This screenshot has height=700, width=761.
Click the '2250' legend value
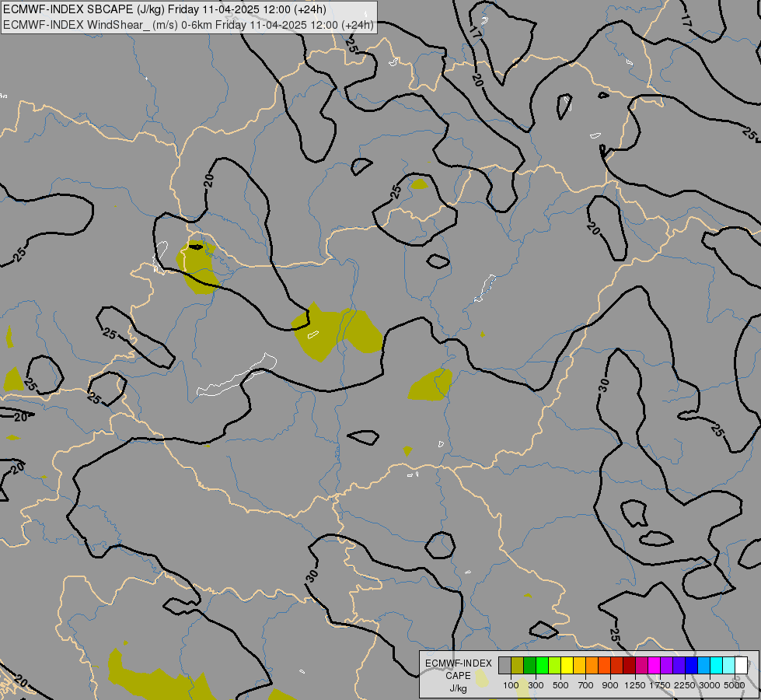(x=684, y=685)
